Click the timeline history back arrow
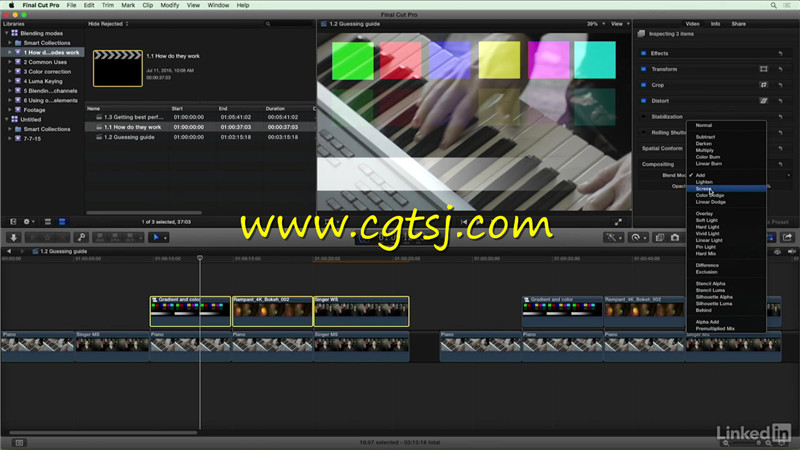 pos(9,251)
